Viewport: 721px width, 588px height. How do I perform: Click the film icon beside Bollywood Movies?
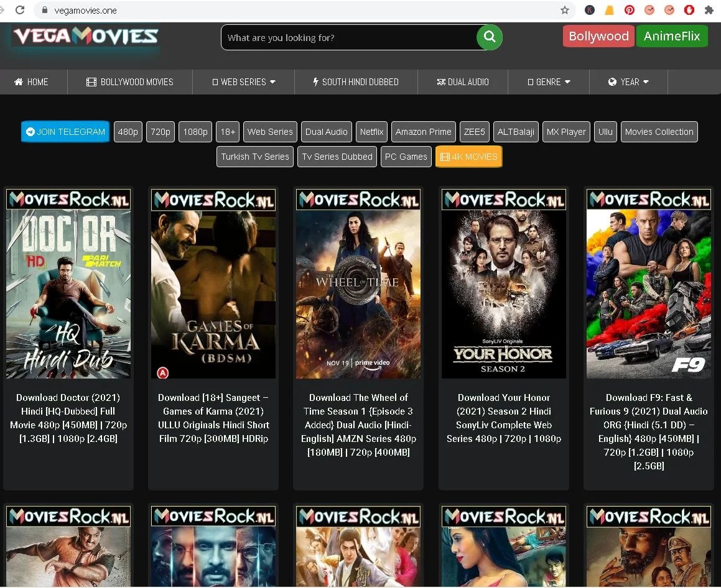91,82
